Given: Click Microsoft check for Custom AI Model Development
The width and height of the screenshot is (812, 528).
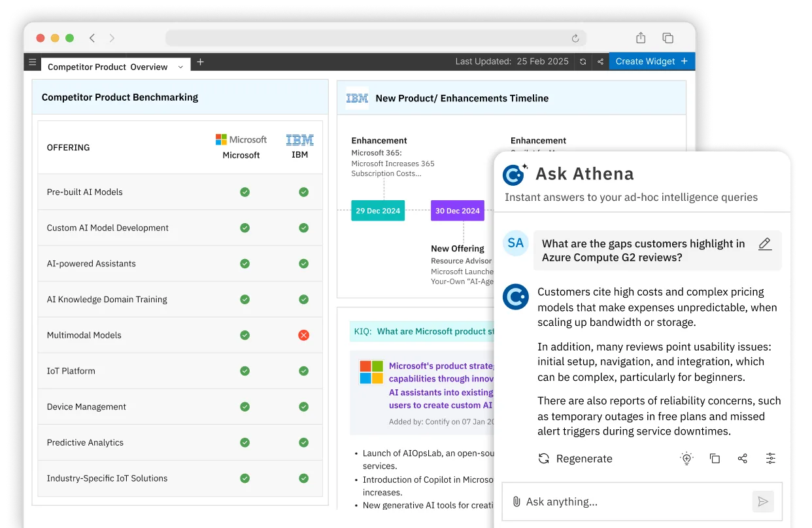Looking at the screenshot, I should point(245,228).
